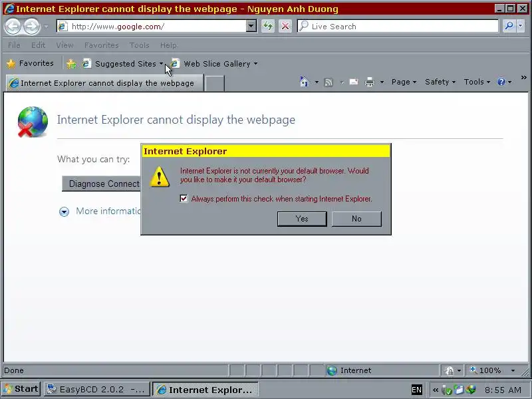The height and width of the screenshot is (399, 532).
Task: Open the Tools command bar menu
Action: 477,82
